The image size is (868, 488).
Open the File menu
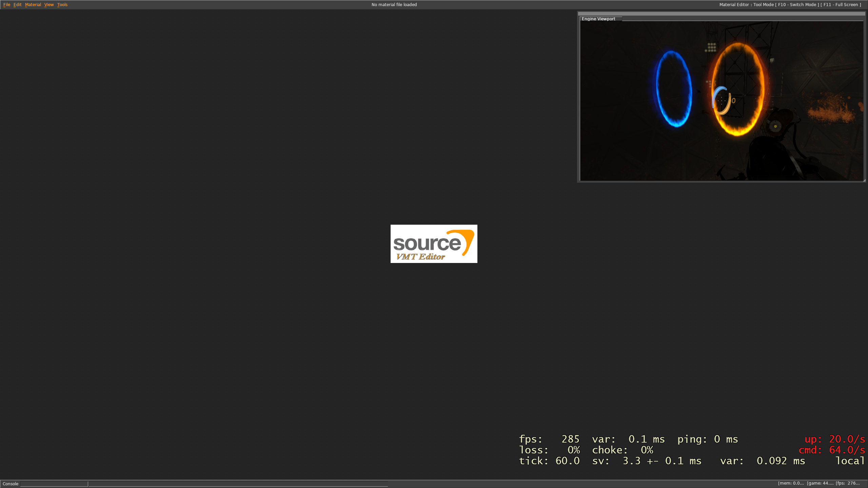(6, 4)
